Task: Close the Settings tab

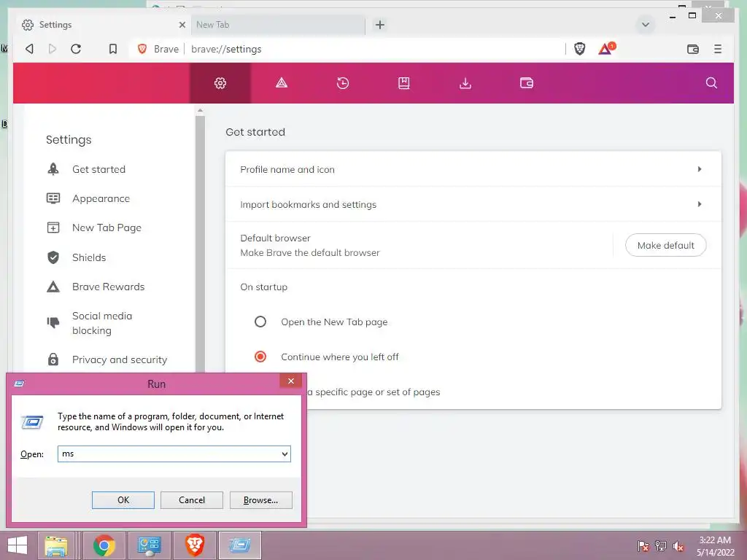Action: click(x=182, y=25)
